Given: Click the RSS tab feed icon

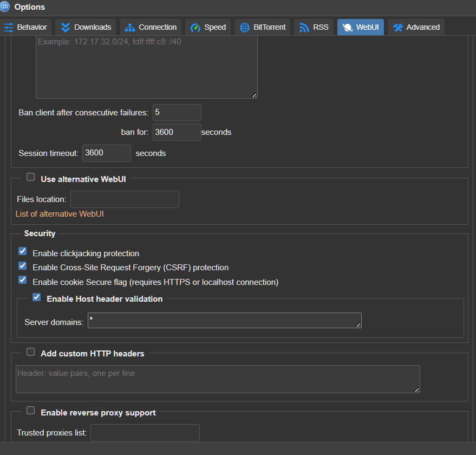Looking at the screenshot, I should [304, 27].
